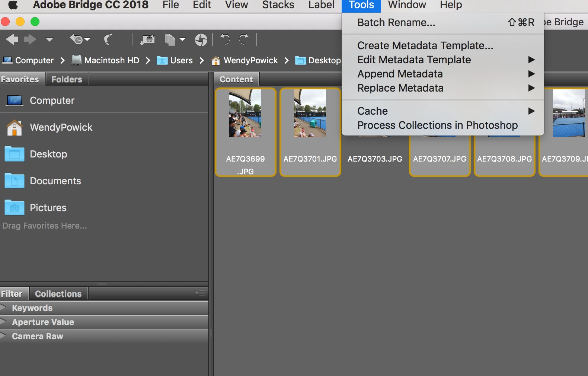The image size is (588, 376).
Task: Choose Create Metadata Template menu item
Action: tap(443, 45)
